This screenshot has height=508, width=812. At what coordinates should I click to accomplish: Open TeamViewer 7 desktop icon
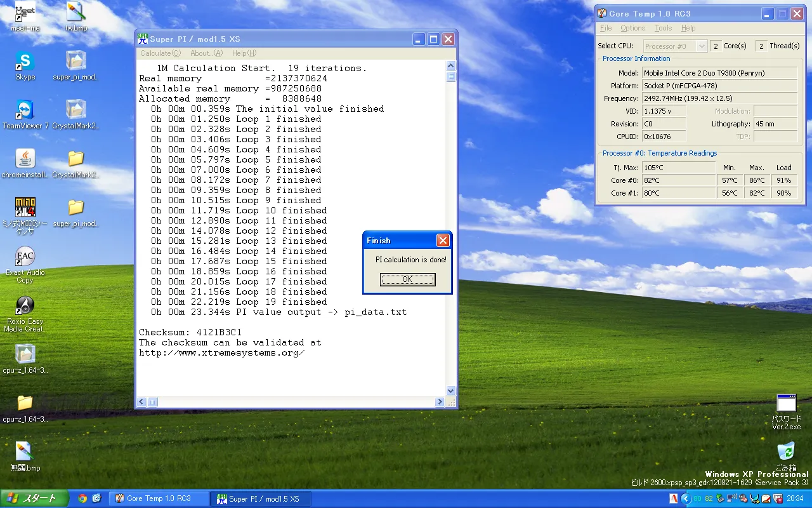(x=25, y=110)
